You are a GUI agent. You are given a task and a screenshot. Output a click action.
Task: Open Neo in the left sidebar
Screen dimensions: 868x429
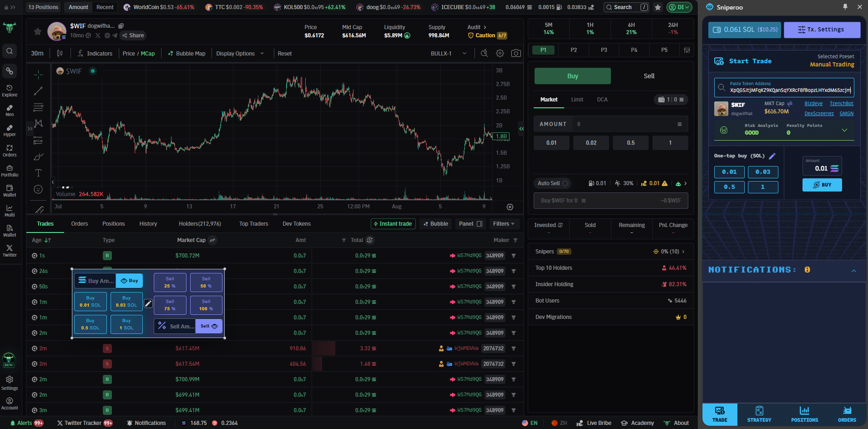(x=10, y=111)
